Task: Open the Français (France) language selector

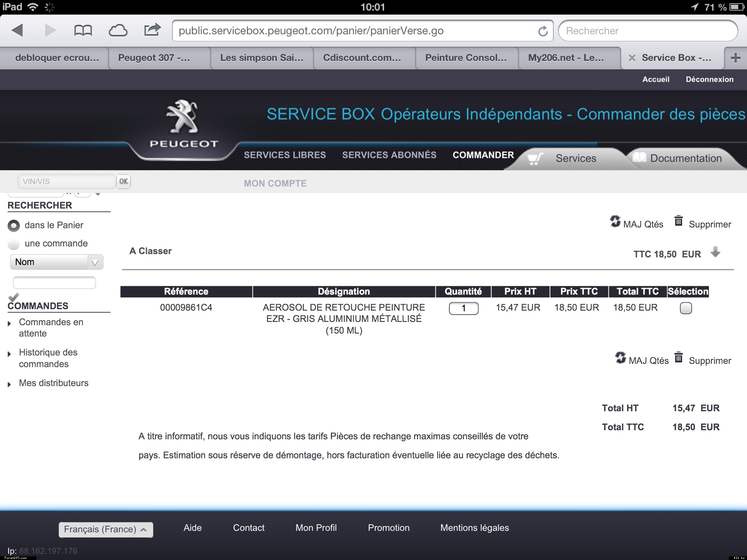Action: point(106,529)
